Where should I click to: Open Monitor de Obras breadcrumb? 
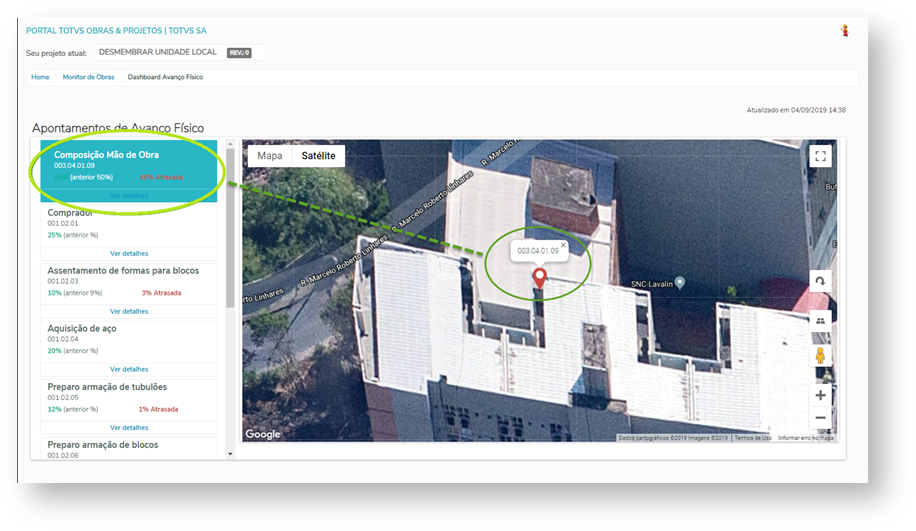(x=88, y=77)
